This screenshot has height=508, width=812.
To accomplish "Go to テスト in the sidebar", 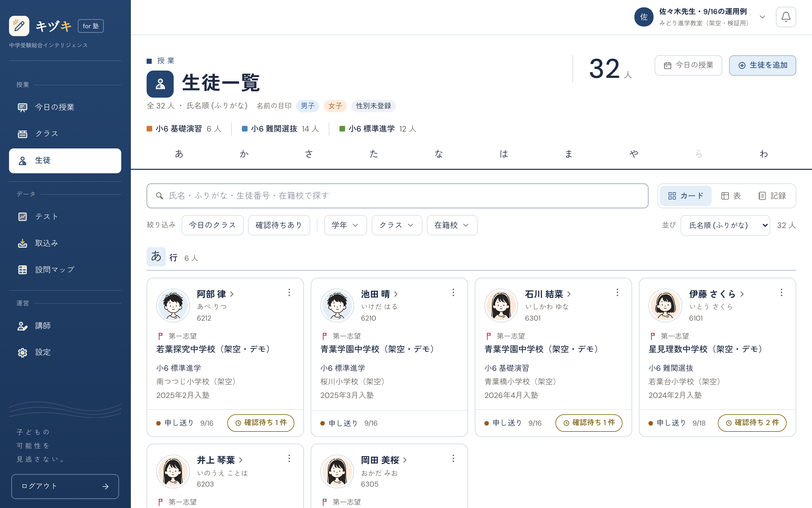I will click(65, 217).
